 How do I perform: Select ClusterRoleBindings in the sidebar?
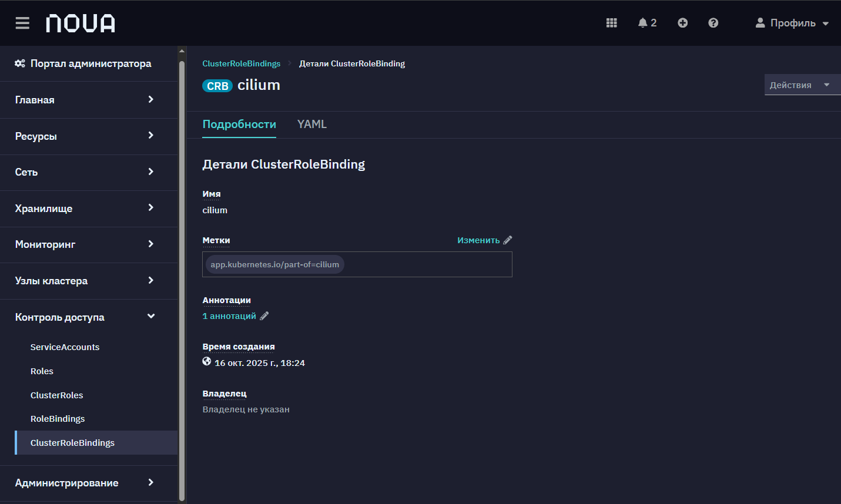pos(96,443)
